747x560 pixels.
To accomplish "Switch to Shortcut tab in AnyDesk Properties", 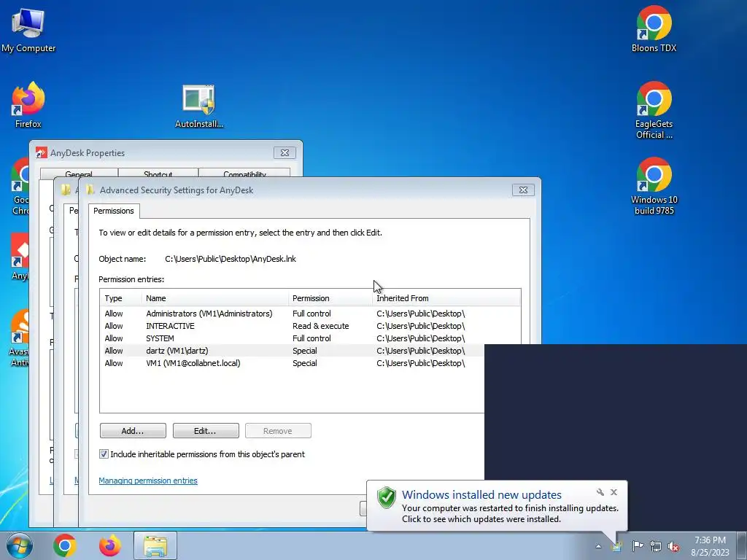I will [158, 174].
